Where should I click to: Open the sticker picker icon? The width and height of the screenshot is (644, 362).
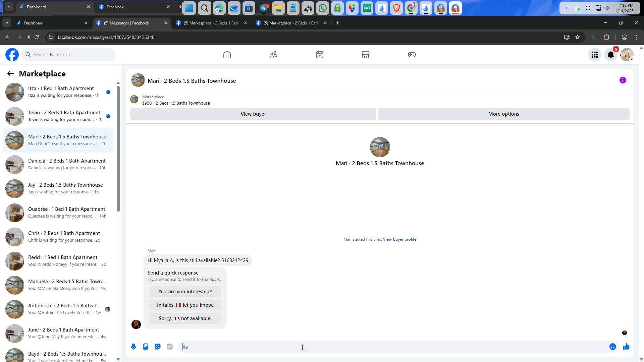pos(158,347)
